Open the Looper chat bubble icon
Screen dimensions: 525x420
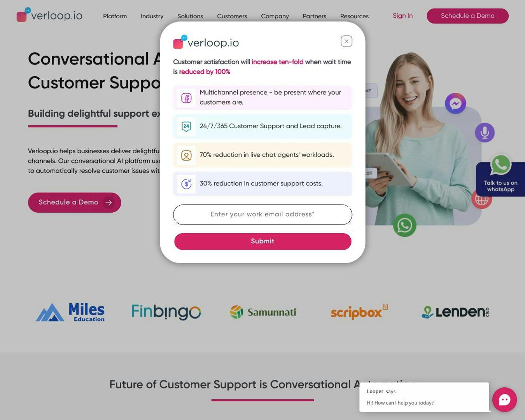pos(504,399)
